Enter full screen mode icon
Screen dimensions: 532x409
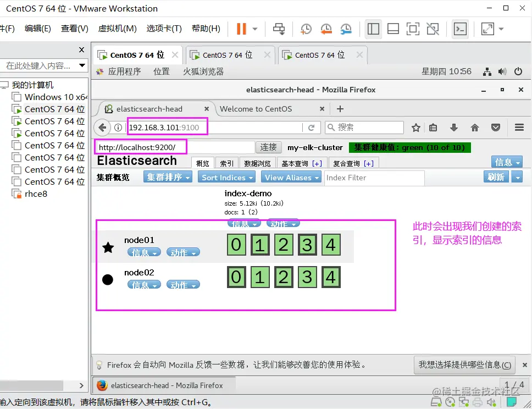(413, 29)
